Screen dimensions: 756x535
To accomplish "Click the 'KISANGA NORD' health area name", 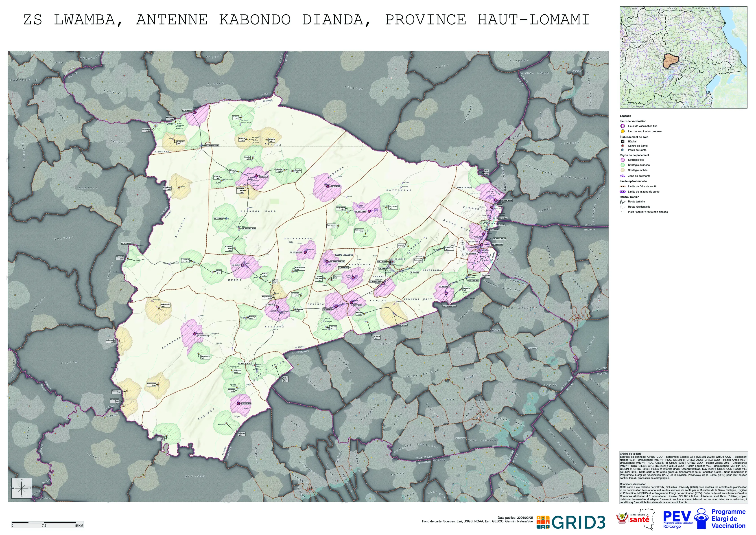I will coord(258,211).
